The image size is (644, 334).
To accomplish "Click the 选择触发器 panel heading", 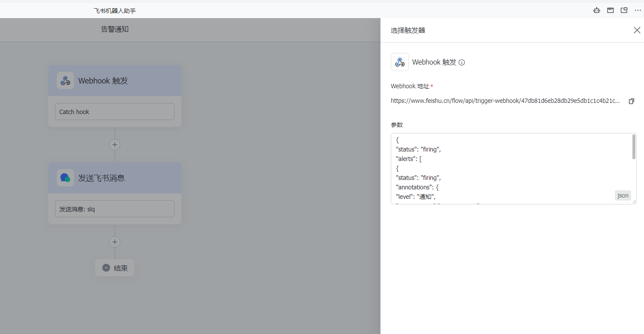I will 408,30.
